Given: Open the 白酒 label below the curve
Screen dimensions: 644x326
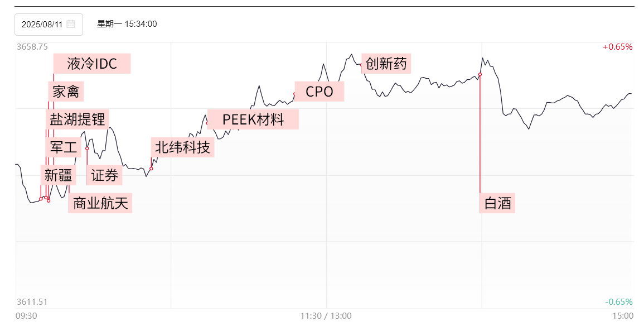Looking at the screenshot, I should 497,203.
